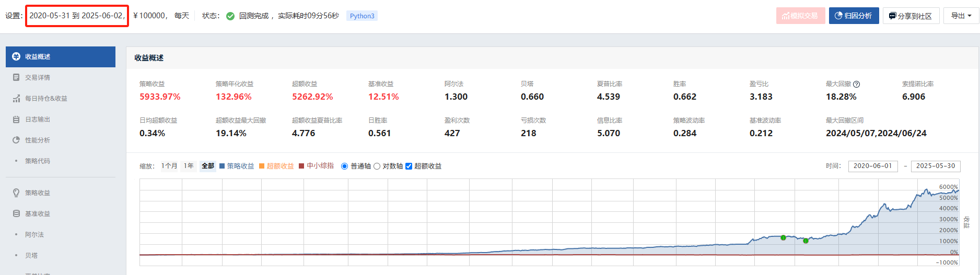Open the chart start date 2020-06-01 picker
Image resolution: width=980 pixels, height=275 pixels.
coord(872,166)
